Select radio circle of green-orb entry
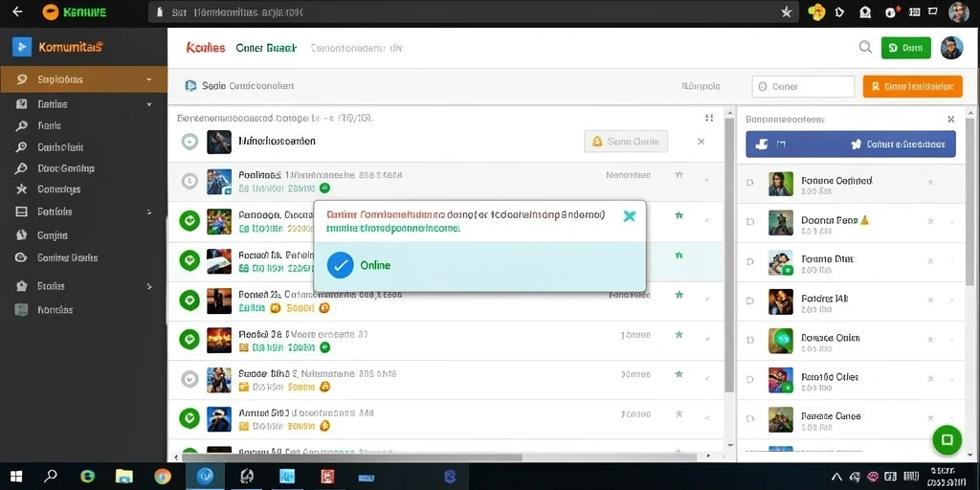Screen dimensions: 980x490 click(750, 340)
